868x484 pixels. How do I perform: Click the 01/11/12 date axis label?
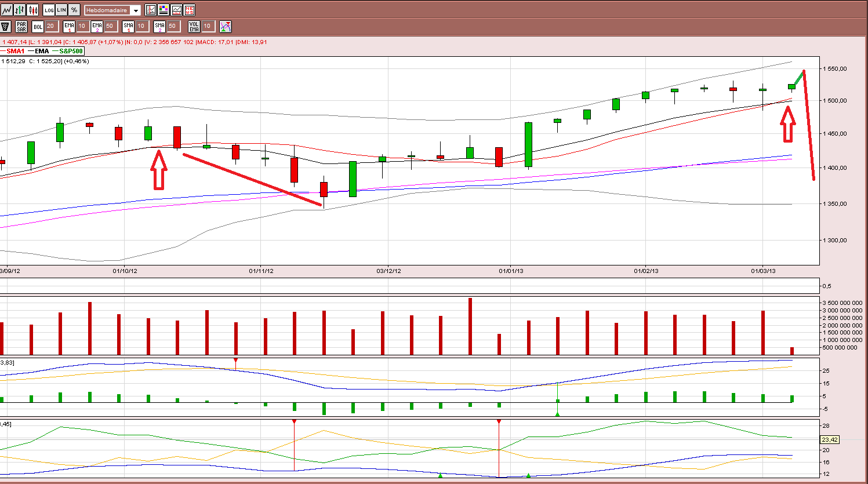[x=261, y=271]
